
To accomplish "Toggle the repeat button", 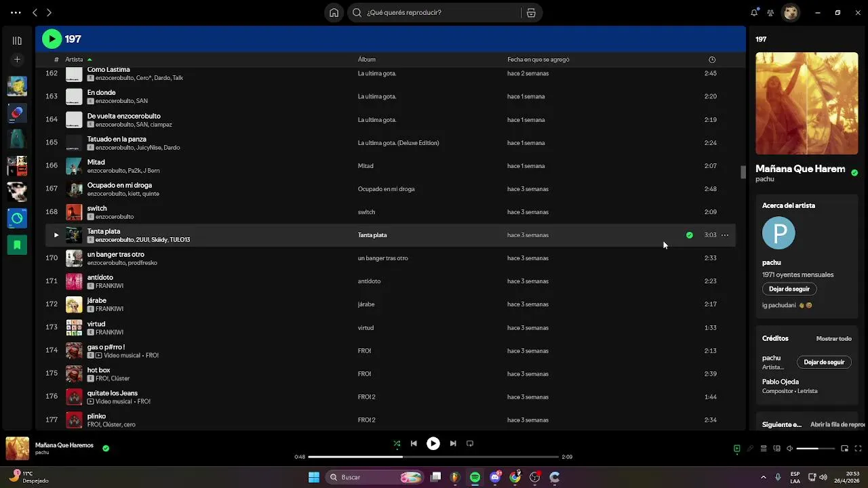I will [470, 443].
